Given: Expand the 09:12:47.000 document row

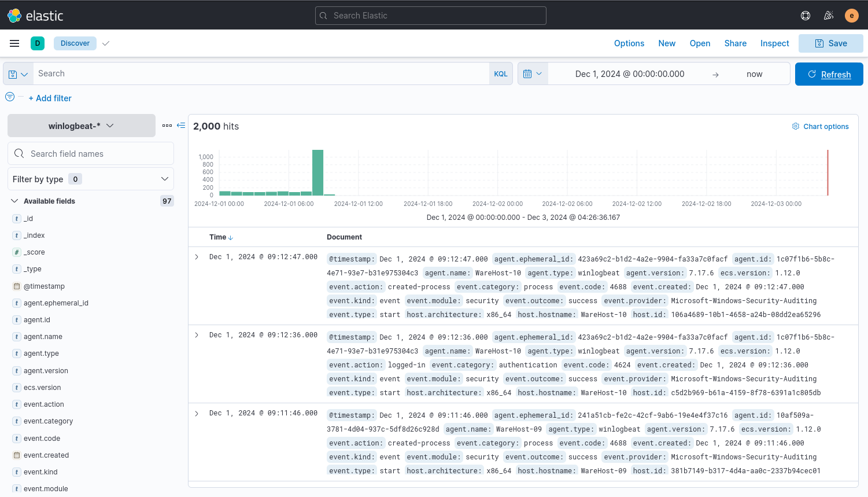Looking at the screenshot, I should [x=197, y=257].
